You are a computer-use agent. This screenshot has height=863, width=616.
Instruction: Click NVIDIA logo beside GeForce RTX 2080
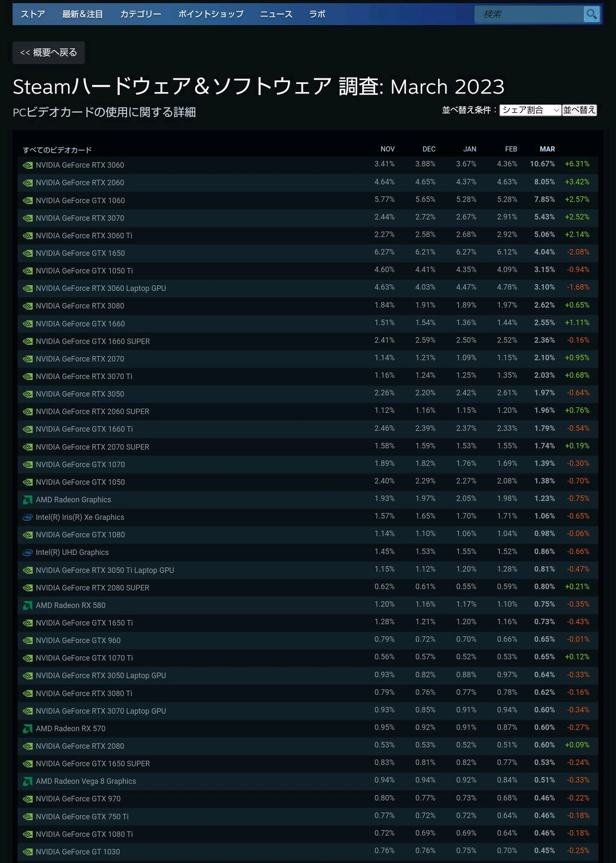[28, 746]
